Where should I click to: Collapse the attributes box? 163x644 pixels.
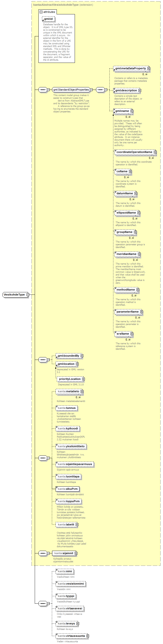[41, 12]
